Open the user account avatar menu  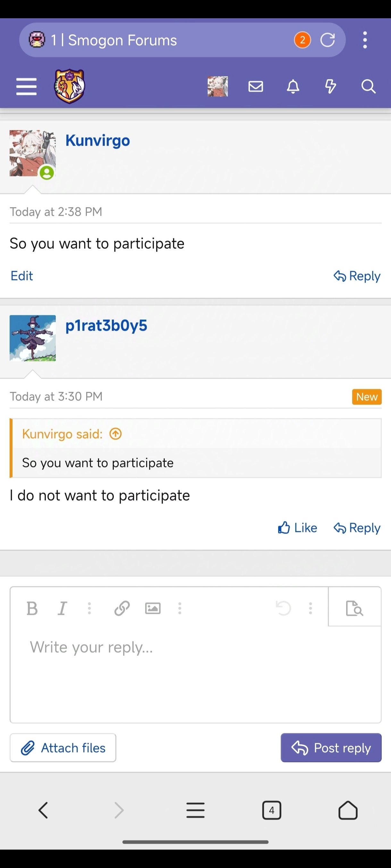[x=218, y=87]
